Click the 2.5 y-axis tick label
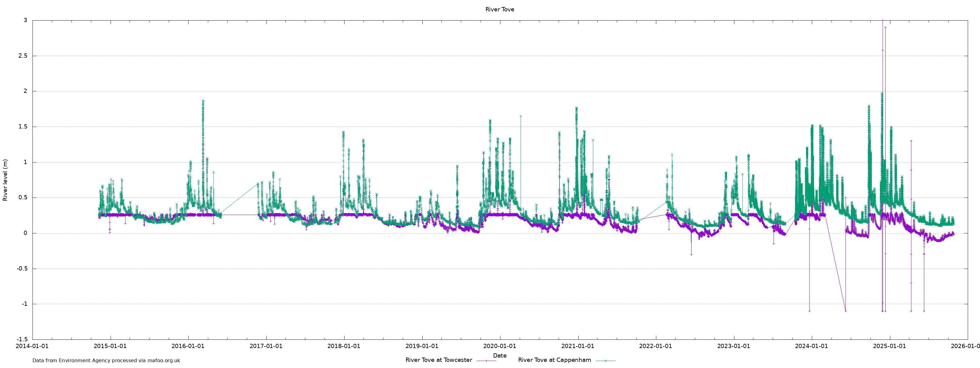Screen dimensions: 980x368 23,56
